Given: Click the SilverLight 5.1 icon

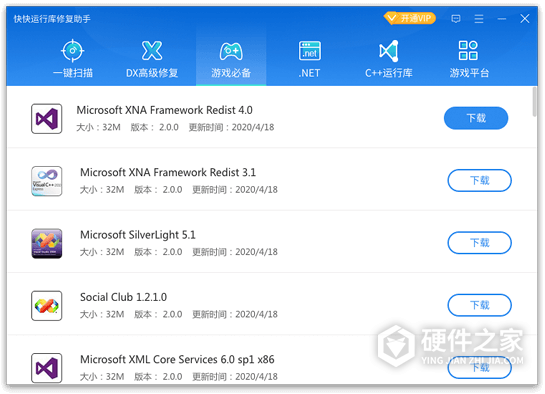Looking at the screenshot, I should (47, 243).
